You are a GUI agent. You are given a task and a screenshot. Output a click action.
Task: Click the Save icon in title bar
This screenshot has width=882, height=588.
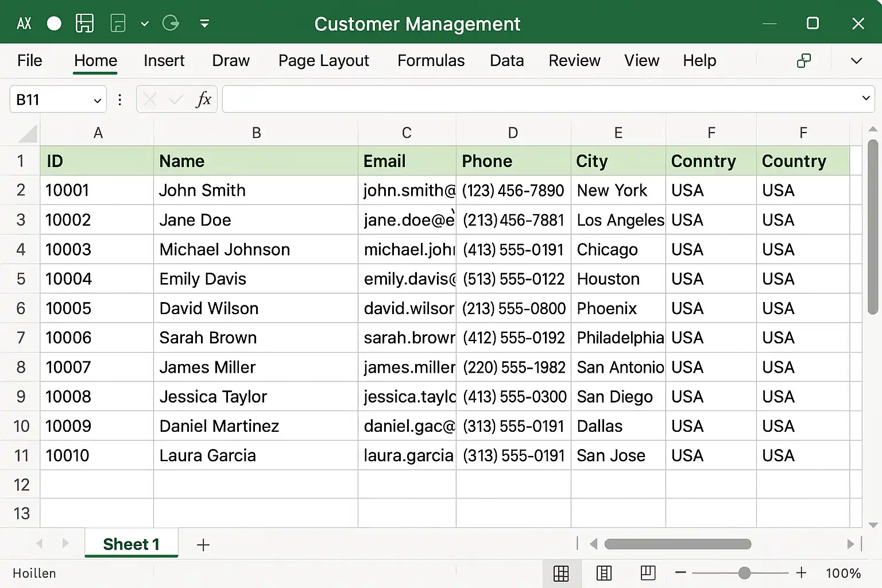[x=84, y=24]
